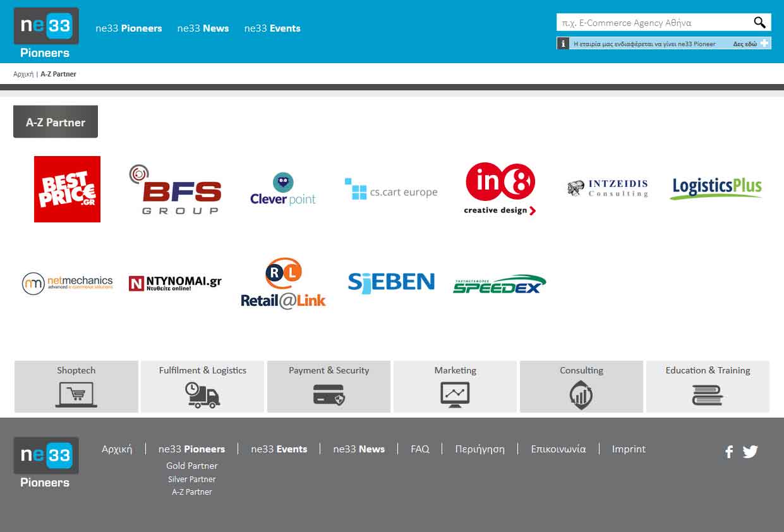Screen dimensions: 784x532
Task: Open the Intzeidis Consulting logo
Action: pos(608,188)
